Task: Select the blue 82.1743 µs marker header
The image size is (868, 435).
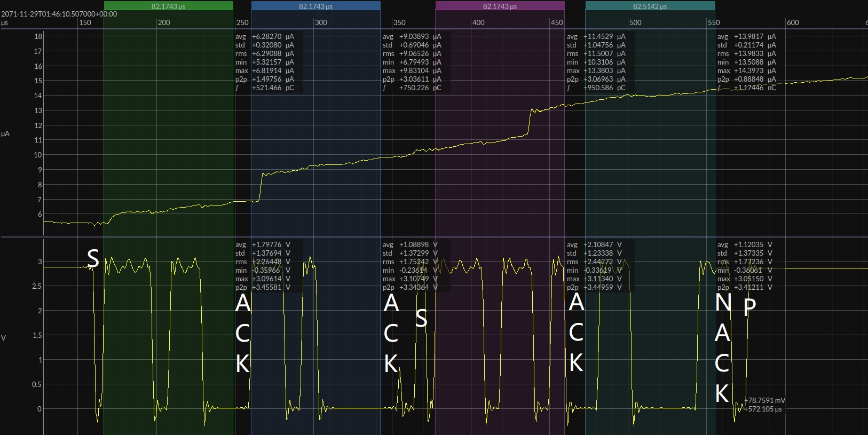Action: point(315,6)
